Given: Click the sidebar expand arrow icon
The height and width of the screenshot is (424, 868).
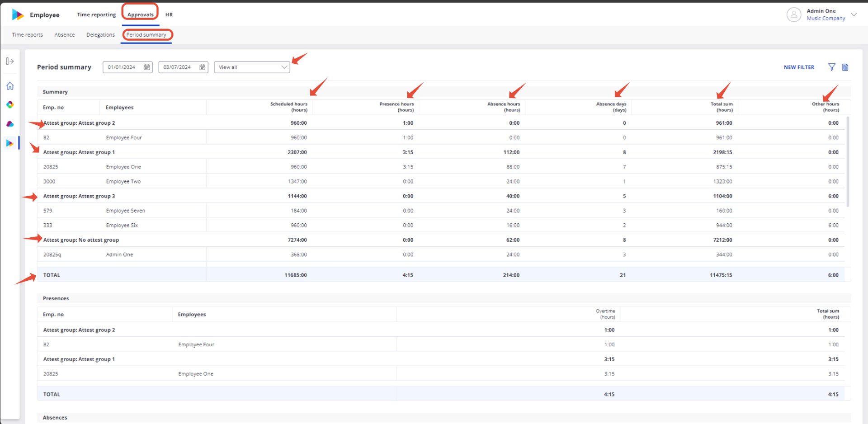Looking at the screenshot, I should point(10,61).
